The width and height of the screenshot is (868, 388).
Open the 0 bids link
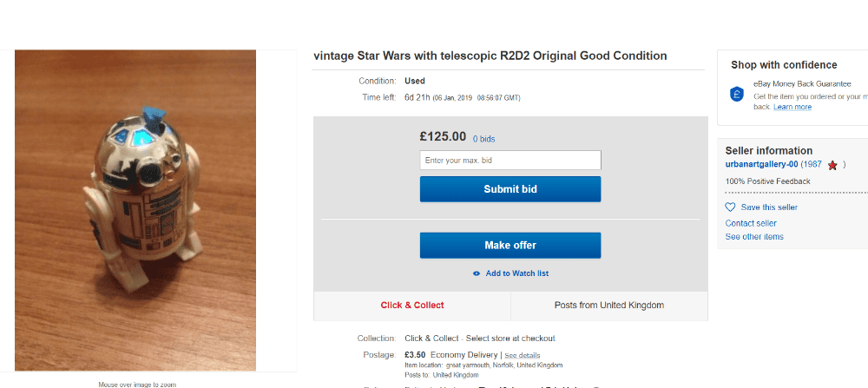pyautogui.click(x=483, y=139)
